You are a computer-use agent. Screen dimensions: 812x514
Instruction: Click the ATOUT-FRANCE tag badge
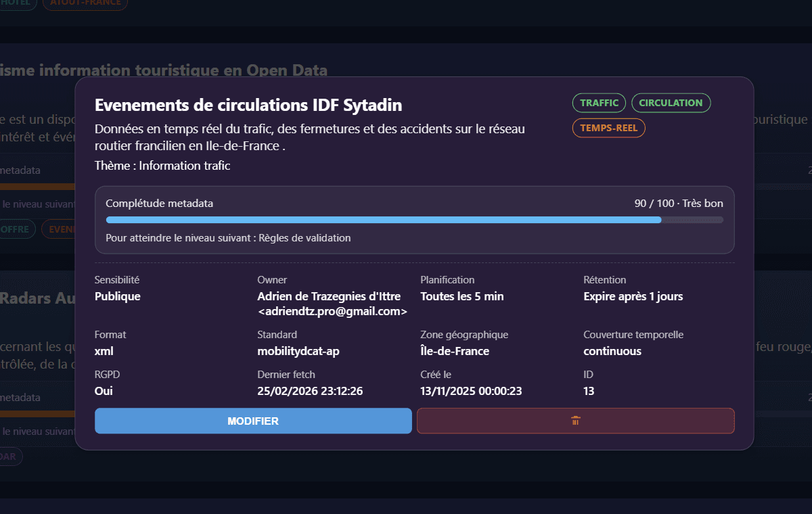point(85,3)
